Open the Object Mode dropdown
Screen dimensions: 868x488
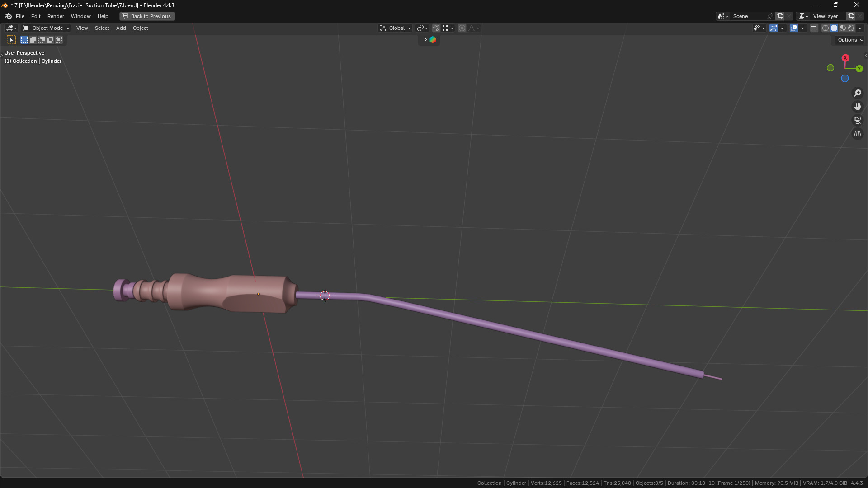[46, 28]
